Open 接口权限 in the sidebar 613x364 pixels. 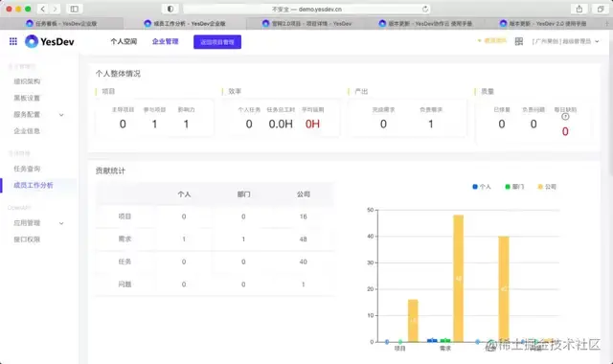coord(27,239)
